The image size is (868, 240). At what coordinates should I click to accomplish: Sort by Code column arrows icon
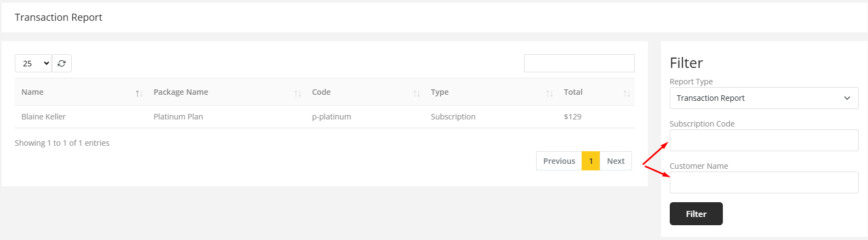pos(417,94)
